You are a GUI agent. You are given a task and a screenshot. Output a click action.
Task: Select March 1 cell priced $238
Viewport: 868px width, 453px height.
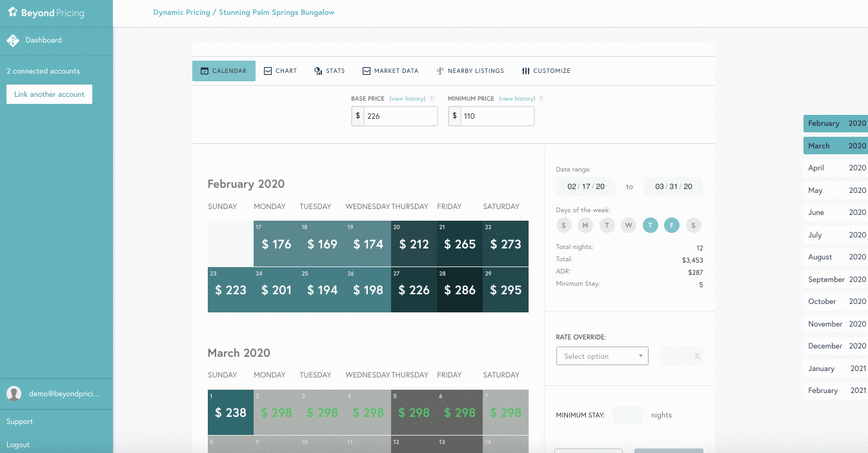click(x=230, y=412)
